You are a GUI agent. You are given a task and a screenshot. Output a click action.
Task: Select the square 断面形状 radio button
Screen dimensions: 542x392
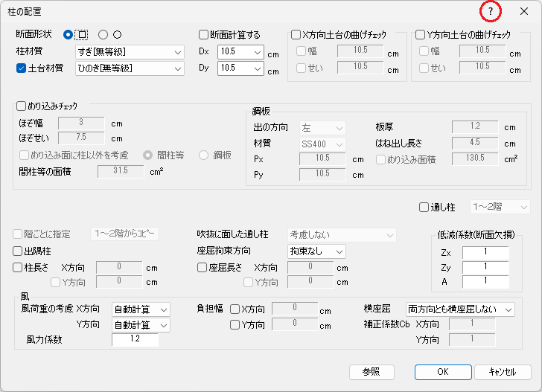pyautogui.click(x=68, y=34)
